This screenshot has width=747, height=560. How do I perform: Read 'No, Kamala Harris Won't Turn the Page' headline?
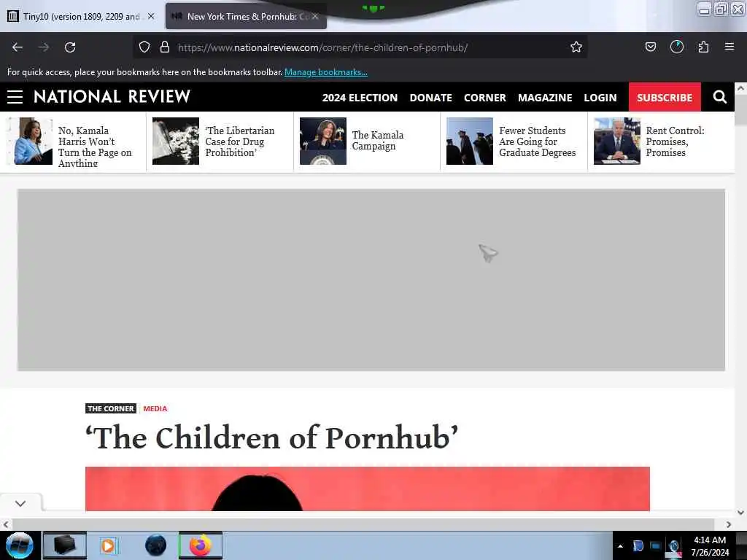click(x=95, y=147)
